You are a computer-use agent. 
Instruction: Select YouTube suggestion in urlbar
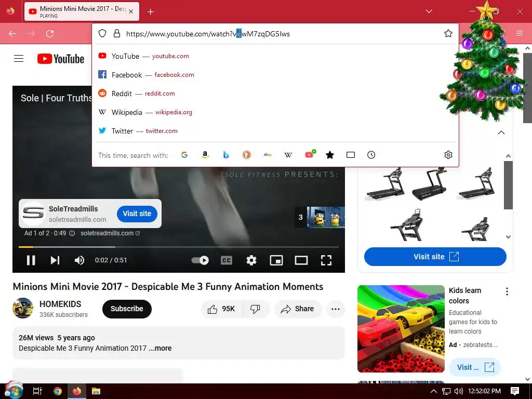tap(275, 56)
